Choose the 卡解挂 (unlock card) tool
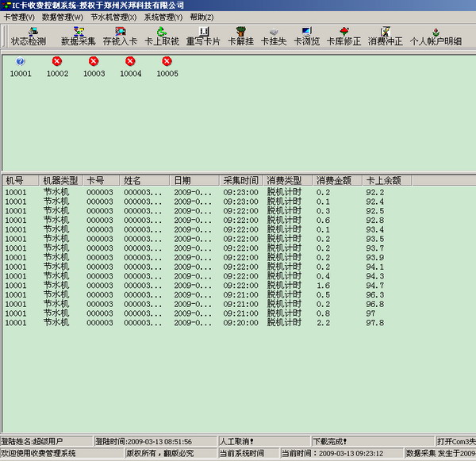This screenshot has height=461, width=476. point(240,36)
